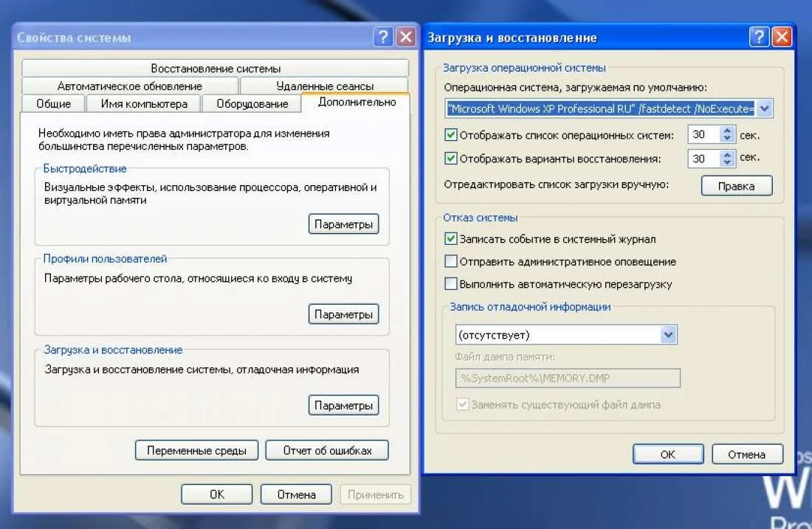Screen dimensions: 812x529
Task: Click the Переменные среды button
Action: click(x=197, y=450)
